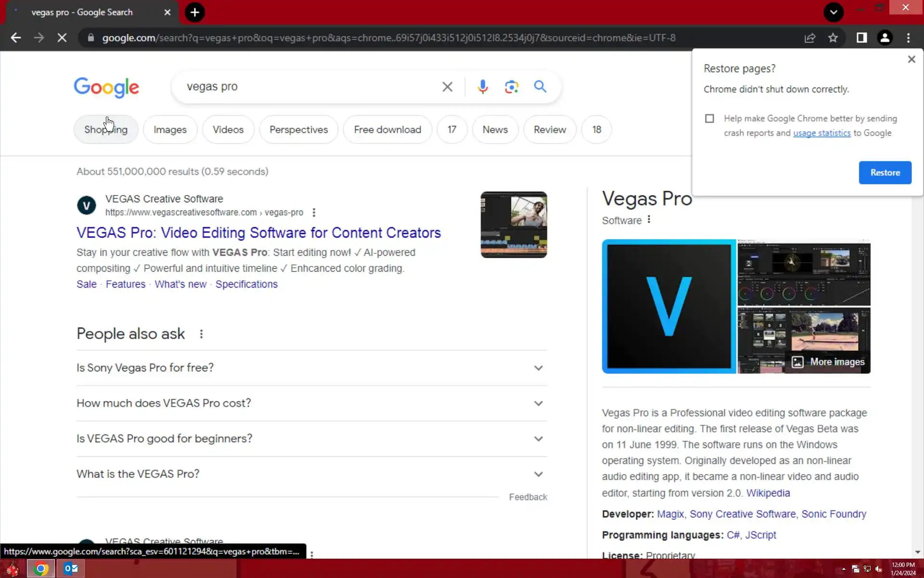Click the blue search magnifier icon

540,87
